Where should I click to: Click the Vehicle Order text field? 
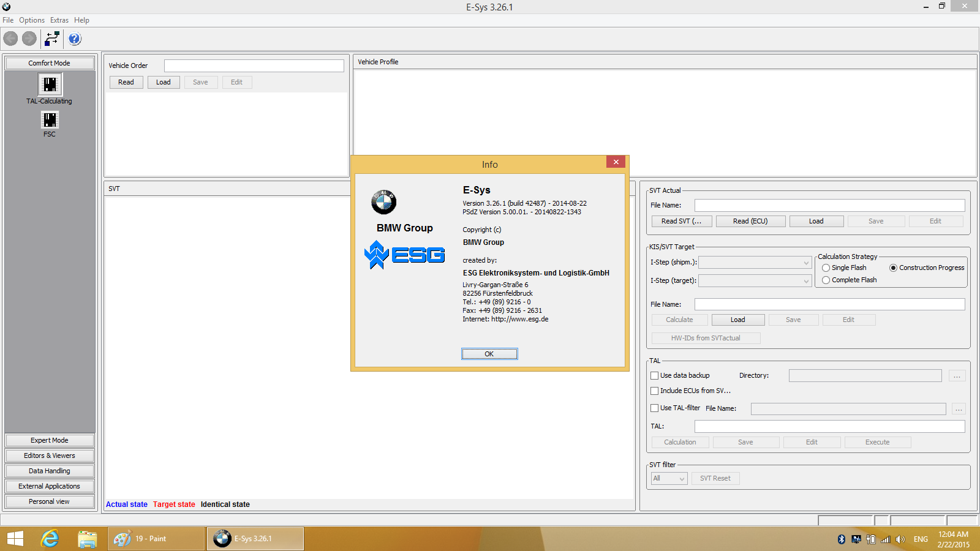(254, 66)
